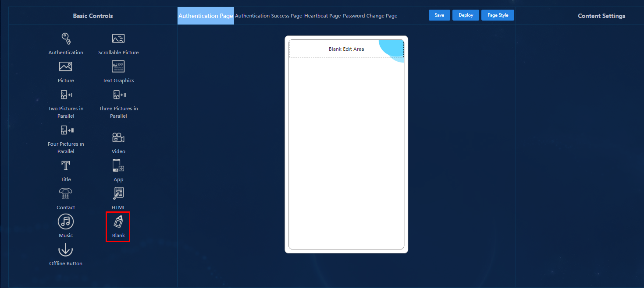Image resolution: width=644 pixels, height=288 pixels.
Task: Add the Music note control icon
Action: coord(66,221)
